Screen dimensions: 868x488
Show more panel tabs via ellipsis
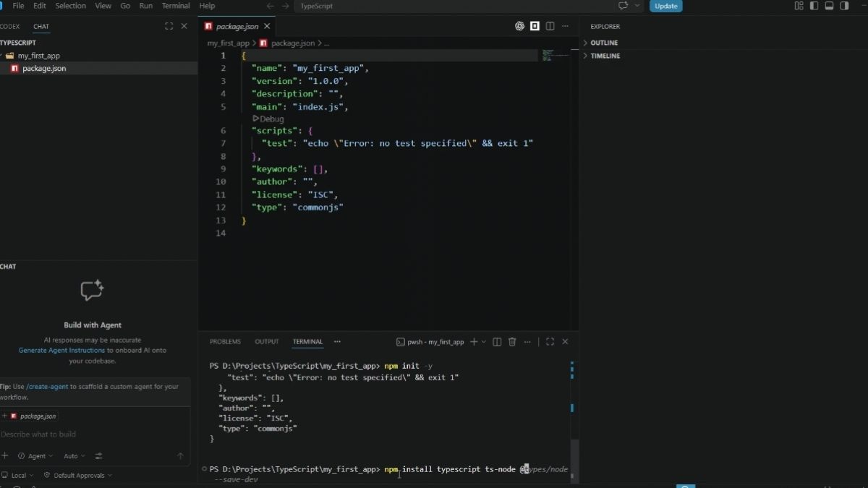(x=337, y=342)
